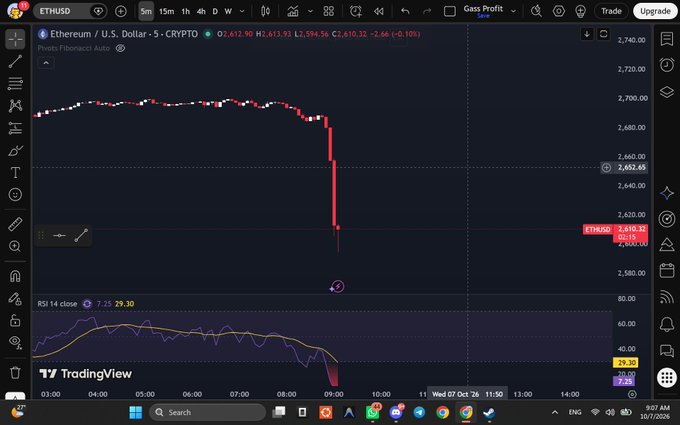
Task: Select the crosshair cursor tool
Action: [x=15, y=39]
